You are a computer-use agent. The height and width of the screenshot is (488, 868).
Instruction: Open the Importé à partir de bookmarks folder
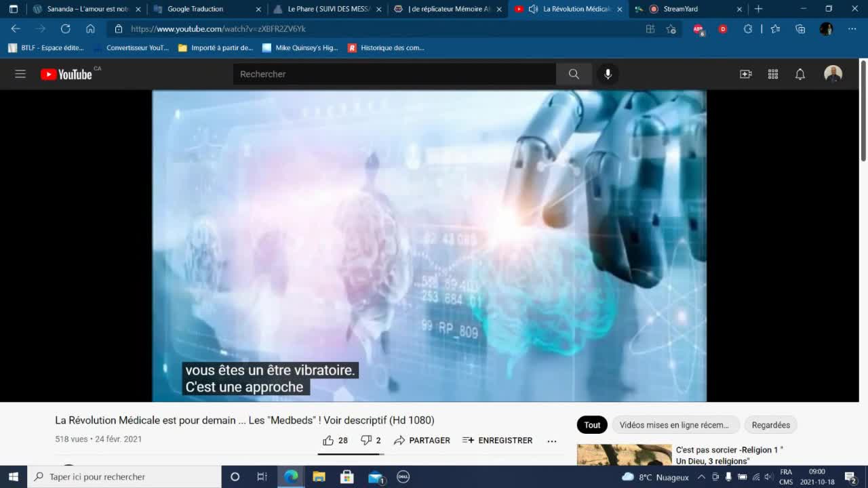point(216,48)
